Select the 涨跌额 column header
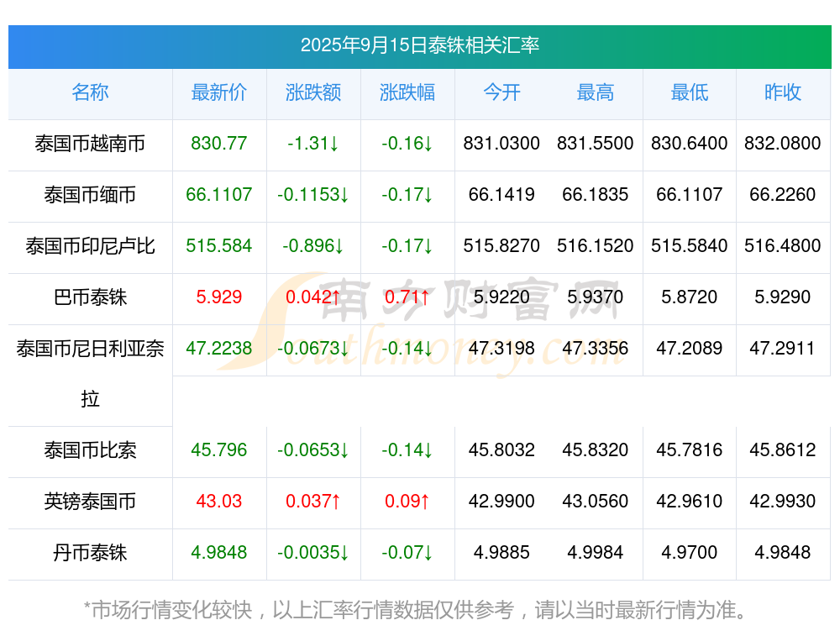 point(313,92)
